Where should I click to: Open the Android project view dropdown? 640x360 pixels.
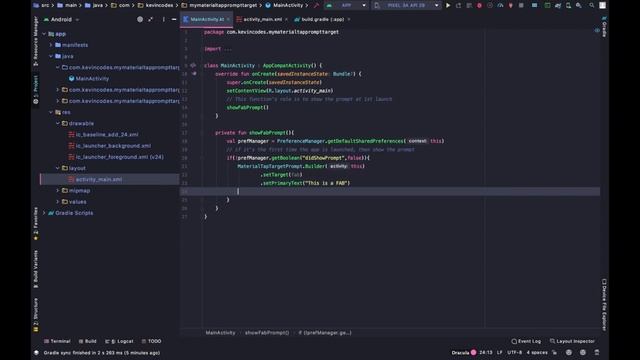[x=61, y=19]
